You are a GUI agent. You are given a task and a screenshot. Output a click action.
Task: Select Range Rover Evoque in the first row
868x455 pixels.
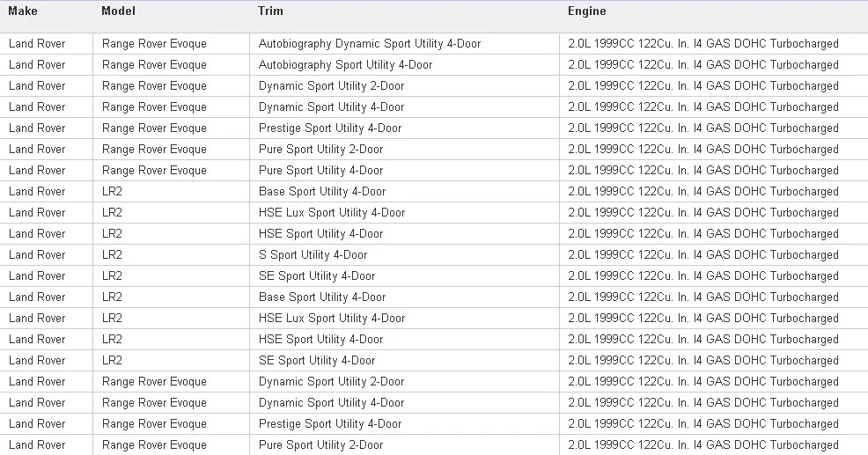[x=154, y=44]
